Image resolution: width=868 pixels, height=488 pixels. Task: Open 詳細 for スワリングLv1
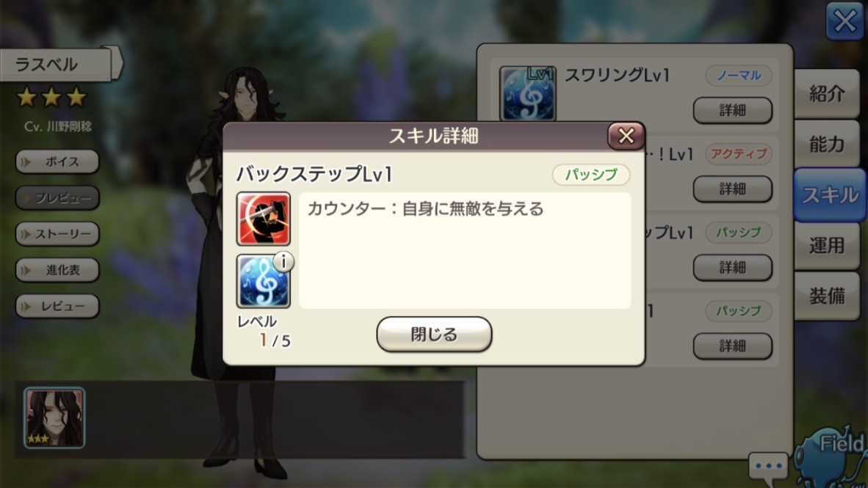pyautogui.click(x=732, y=110)
